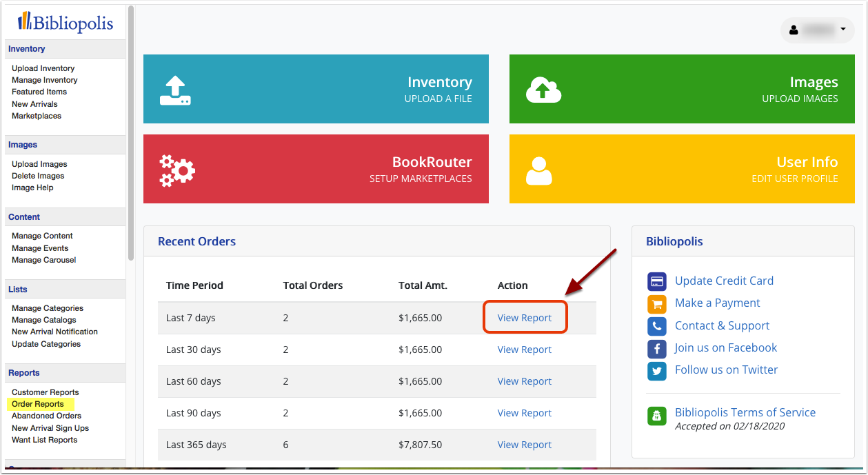Open Manage Categories in sidebar

(48, 308)
